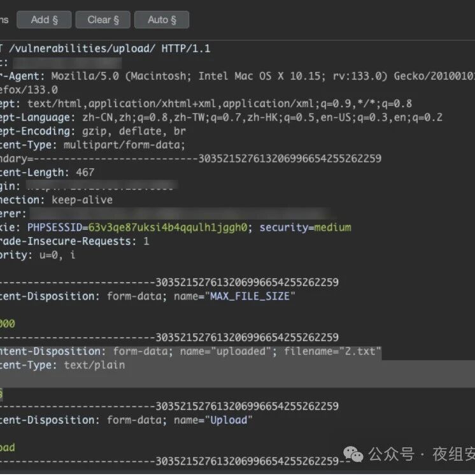Click the User-Agent Mozilla/5.0 header line
The width and height of the screenshot is (475, 476).
237,76
